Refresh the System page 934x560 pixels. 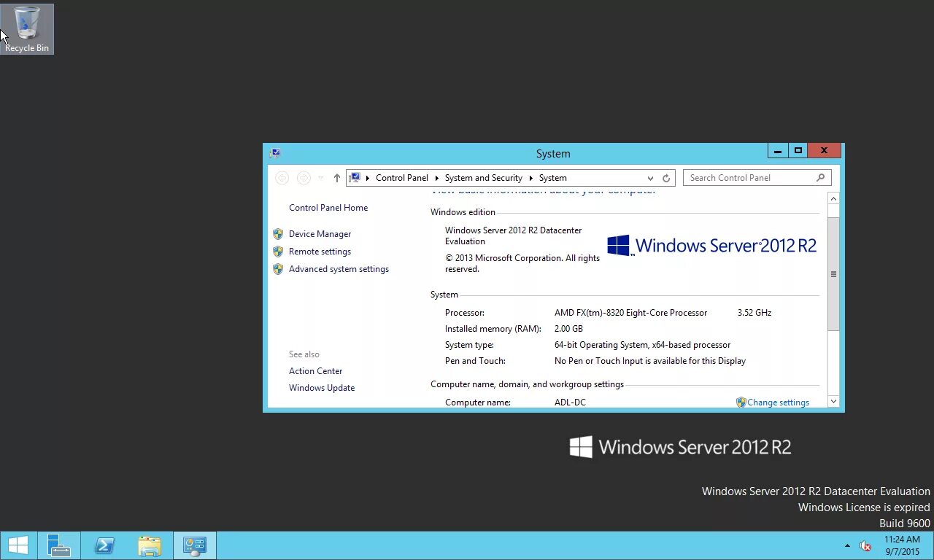[666, 178]
